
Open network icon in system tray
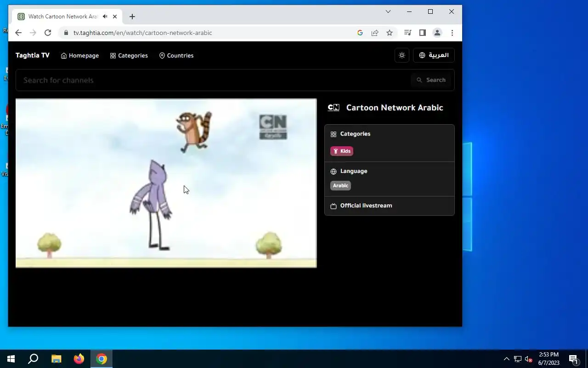pyautogui.click(x=518, y=359)
